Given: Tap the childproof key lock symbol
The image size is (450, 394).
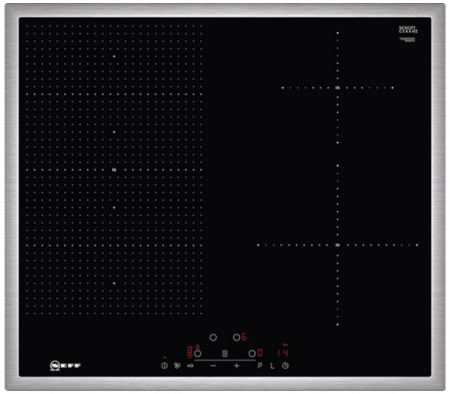Looking at the screenshot, I should click(x=190, y=366).
